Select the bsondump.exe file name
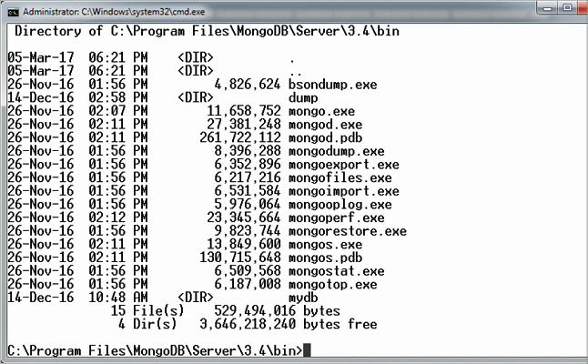588x364 pixels. click(x=332, y=85)
